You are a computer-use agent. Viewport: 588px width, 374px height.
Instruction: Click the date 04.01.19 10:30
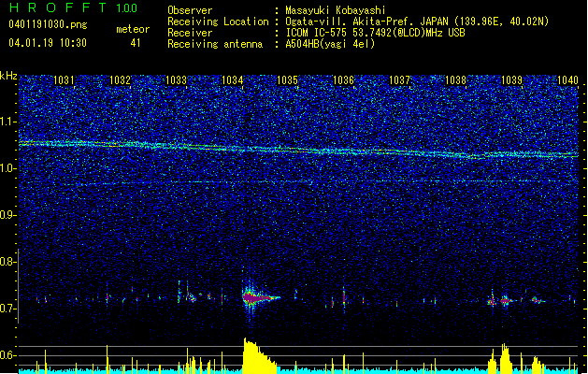[x=48, y=43]
